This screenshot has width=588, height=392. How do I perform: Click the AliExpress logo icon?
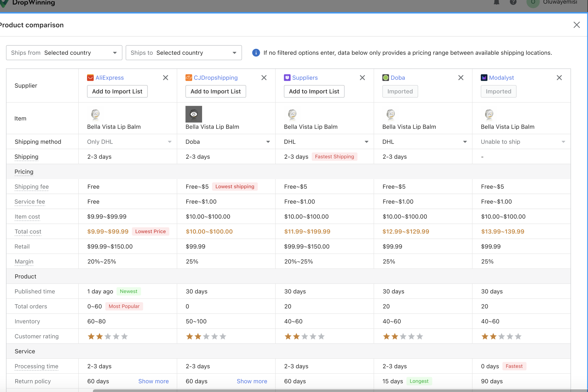(x=90, y=78)
